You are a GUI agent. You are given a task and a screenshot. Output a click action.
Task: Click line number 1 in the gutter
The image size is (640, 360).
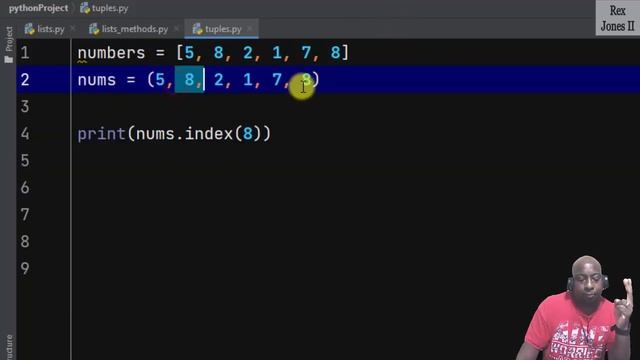[x=25, y=53]
